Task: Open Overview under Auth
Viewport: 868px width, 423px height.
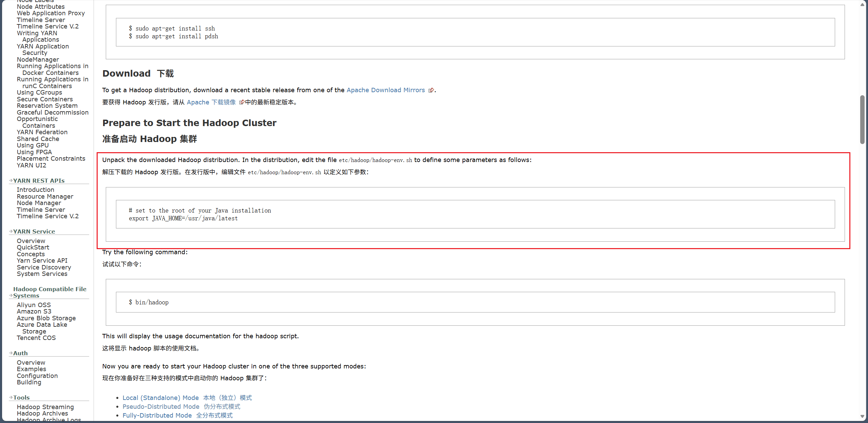Action: (31, 363)
